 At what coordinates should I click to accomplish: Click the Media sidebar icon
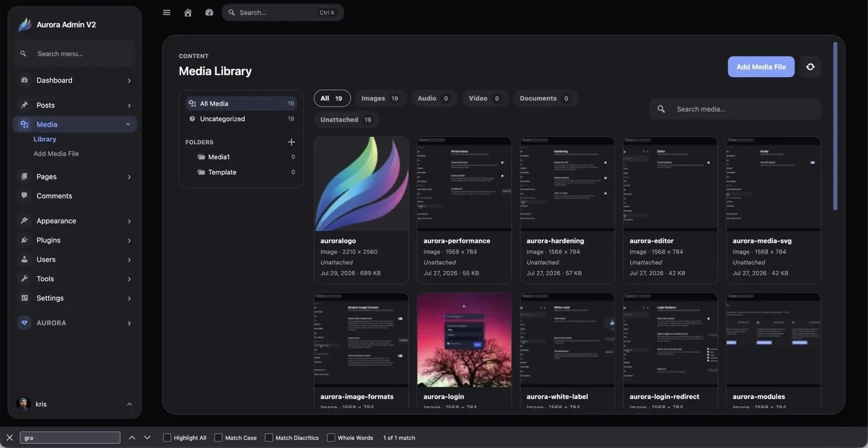24,124
